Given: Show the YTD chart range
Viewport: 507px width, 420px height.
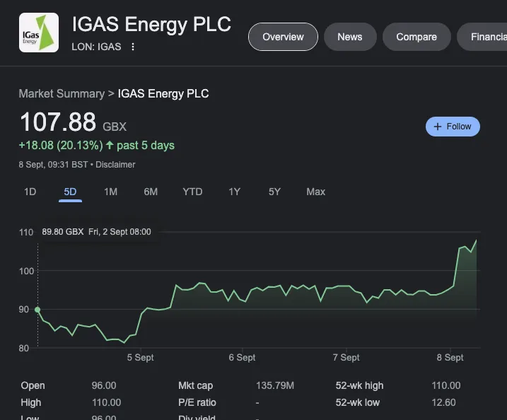Looking at the screenshot, I should [192, 192].
